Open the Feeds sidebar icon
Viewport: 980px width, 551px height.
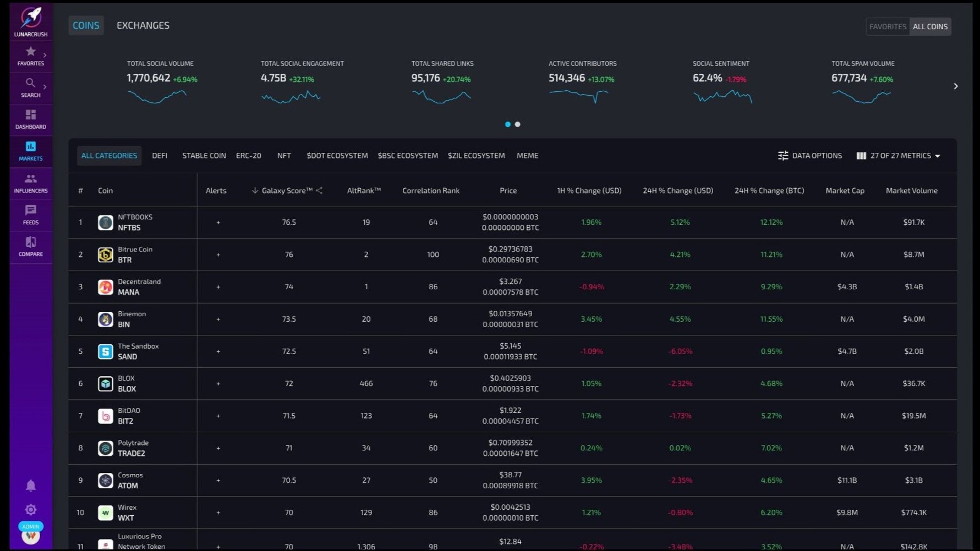(x=30, y=210)
